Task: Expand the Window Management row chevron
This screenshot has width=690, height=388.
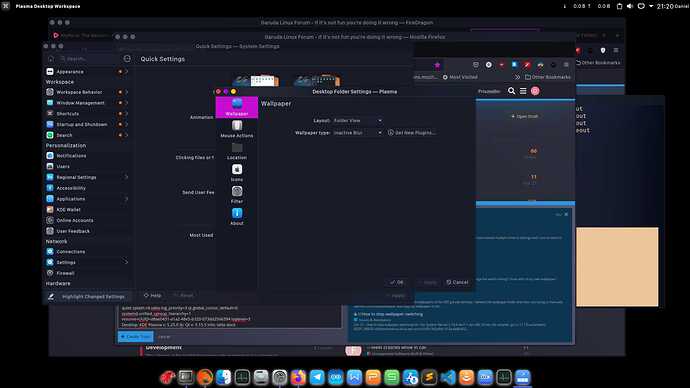Action: 126,103
